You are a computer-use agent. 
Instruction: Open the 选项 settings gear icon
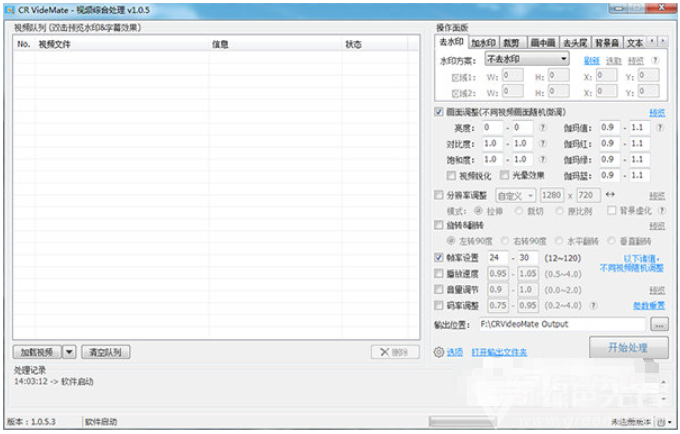(439, 352)
